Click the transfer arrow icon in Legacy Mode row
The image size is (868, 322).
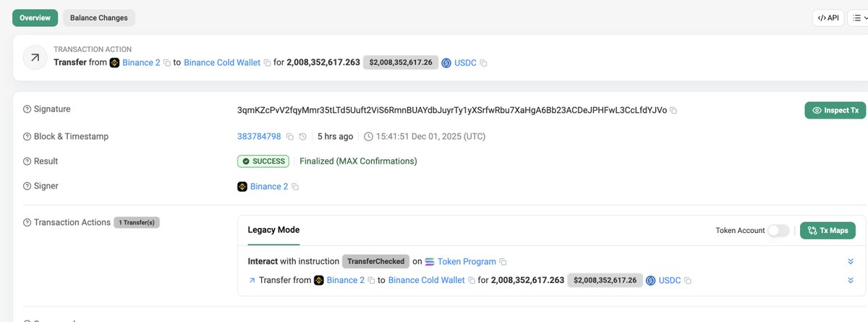tap(252, 280)
